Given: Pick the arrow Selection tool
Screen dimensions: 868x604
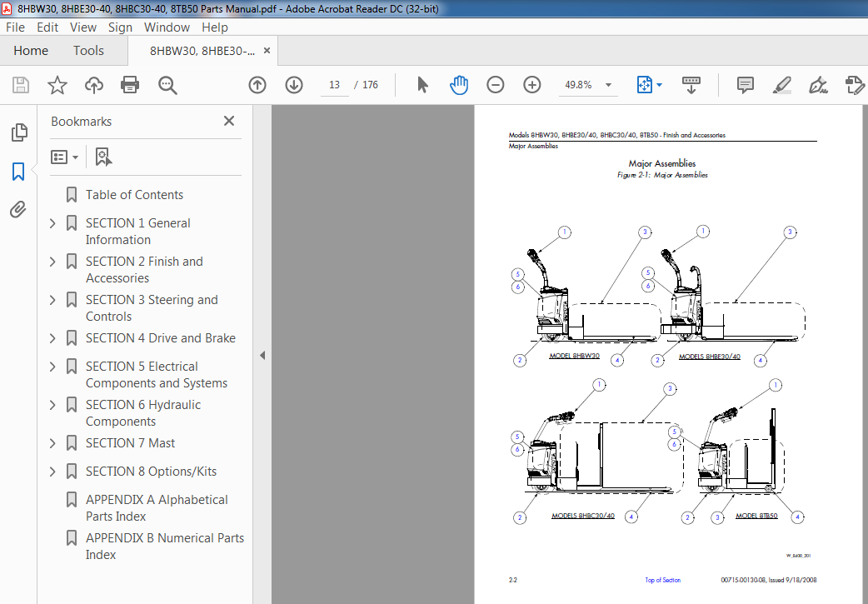Looking at the screenshot, I should tap(422, 85).
